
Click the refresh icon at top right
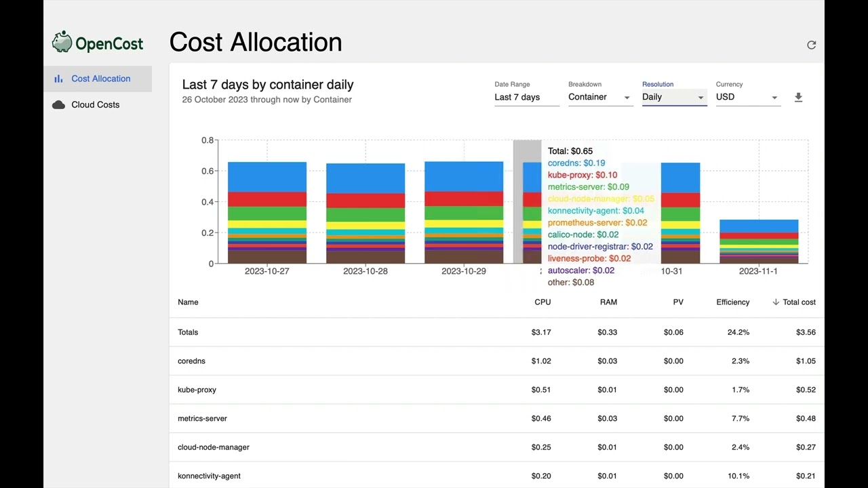tap(811, 45)
